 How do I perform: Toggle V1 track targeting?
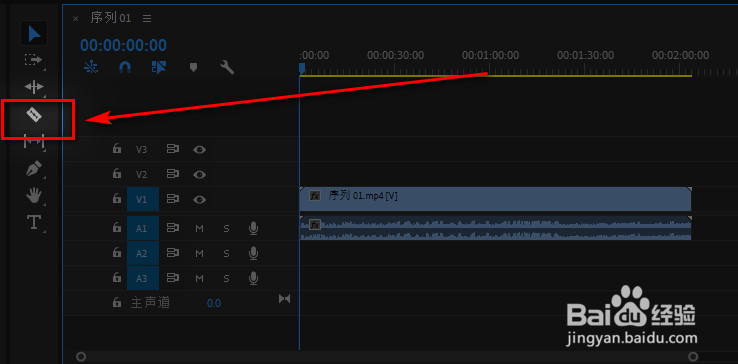[143, 199]
